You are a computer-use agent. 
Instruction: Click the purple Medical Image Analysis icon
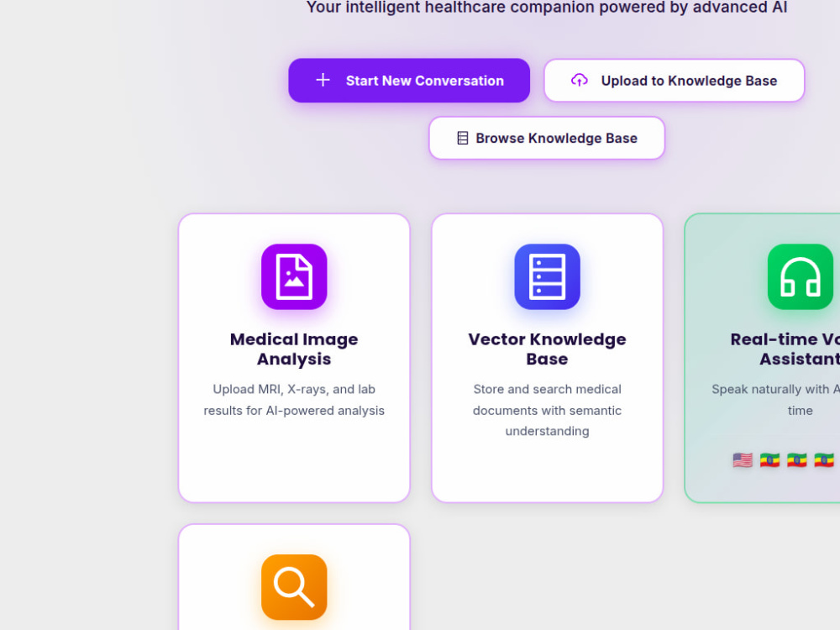point(293,276)
